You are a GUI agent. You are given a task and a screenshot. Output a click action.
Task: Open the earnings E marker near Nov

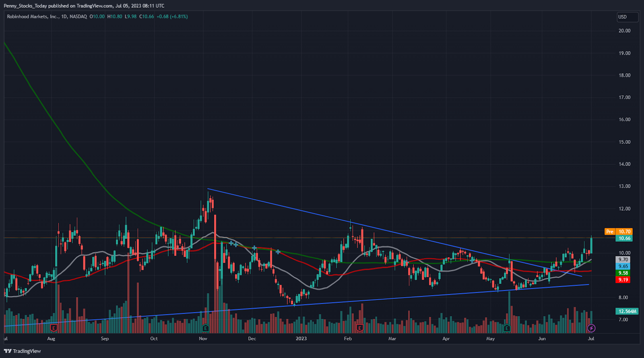206,328
